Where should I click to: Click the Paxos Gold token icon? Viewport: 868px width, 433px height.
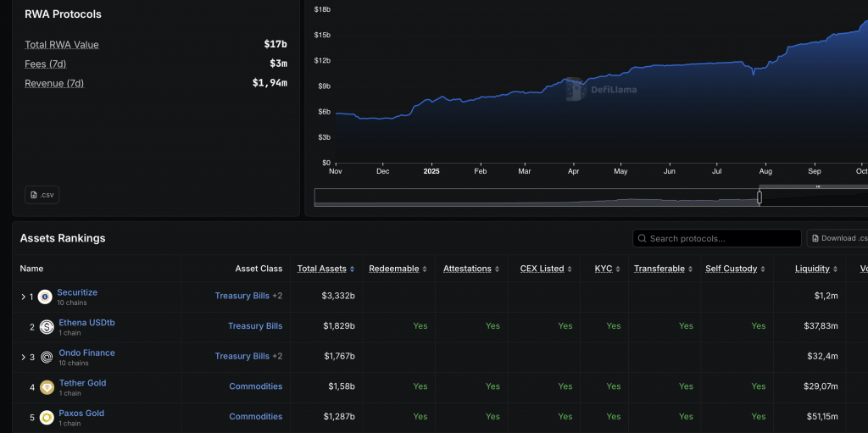pyautogui.click(x=47, y=417)
